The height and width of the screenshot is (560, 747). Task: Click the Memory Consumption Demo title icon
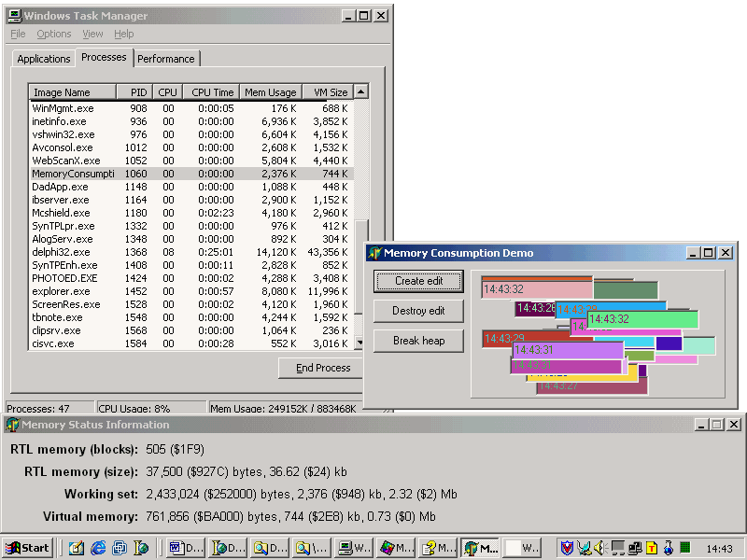(374, 253)
